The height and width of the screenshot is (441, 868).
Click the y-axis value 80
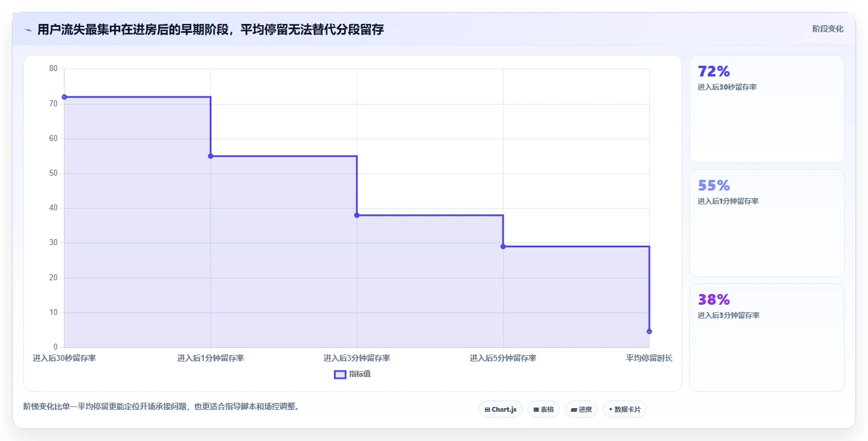click(x=53, y=69)
